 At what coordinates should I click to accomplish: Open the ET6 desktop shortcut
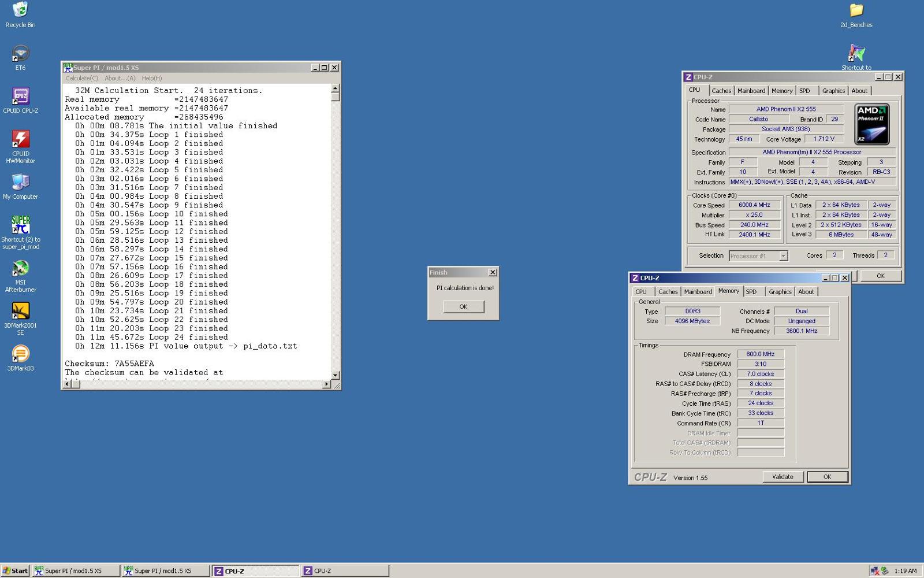20,57
